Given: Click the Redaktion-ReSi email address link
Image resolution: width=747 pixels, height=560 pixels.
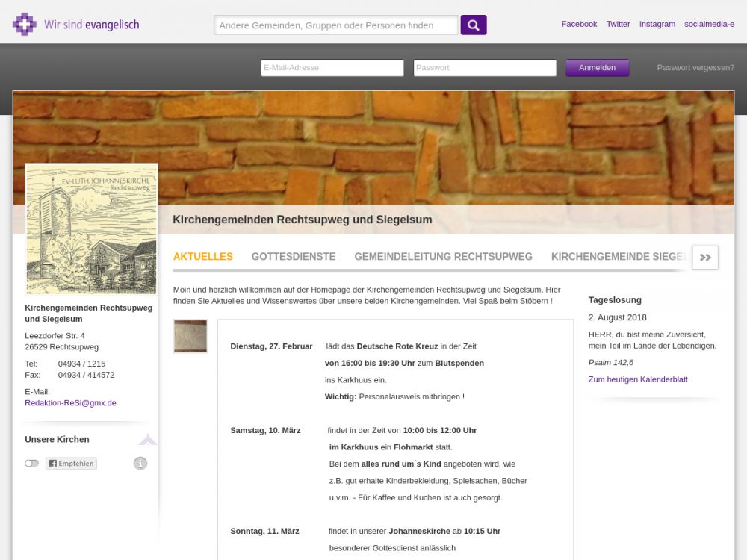Looking at the screenshot, I should (x=70, y=402).
